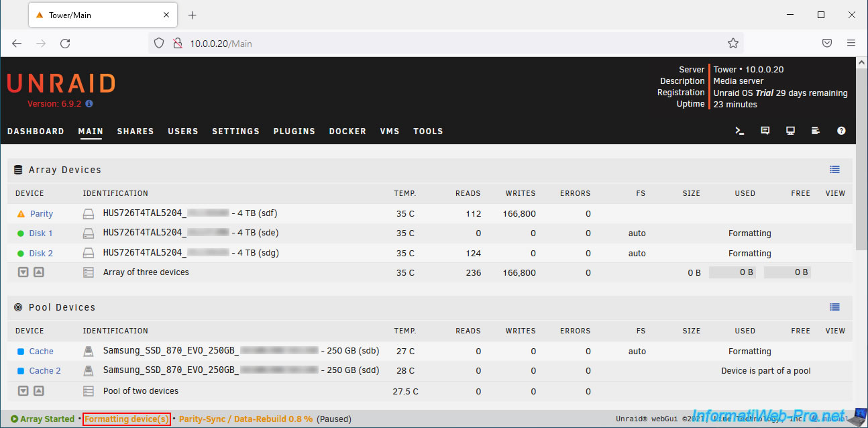Click the array Used space bar

pyautogui.click(x=732, y=272)
